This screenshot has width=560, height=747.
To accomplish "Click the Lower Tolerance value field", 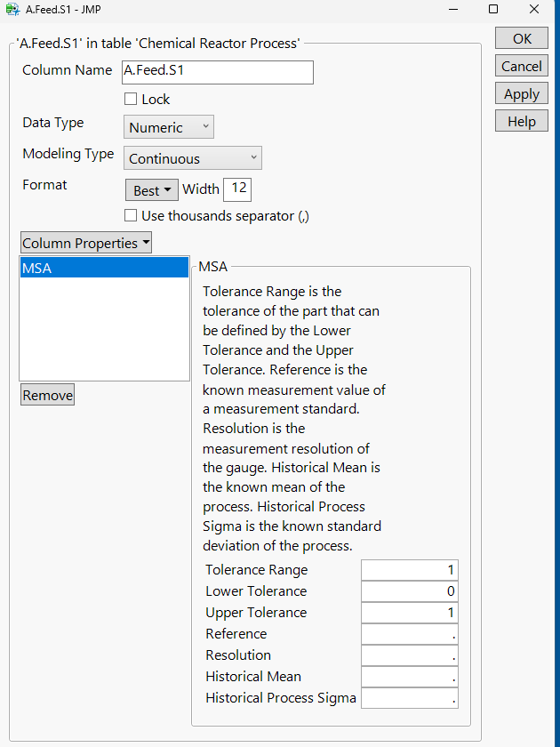I will click(x=410, y=591).
